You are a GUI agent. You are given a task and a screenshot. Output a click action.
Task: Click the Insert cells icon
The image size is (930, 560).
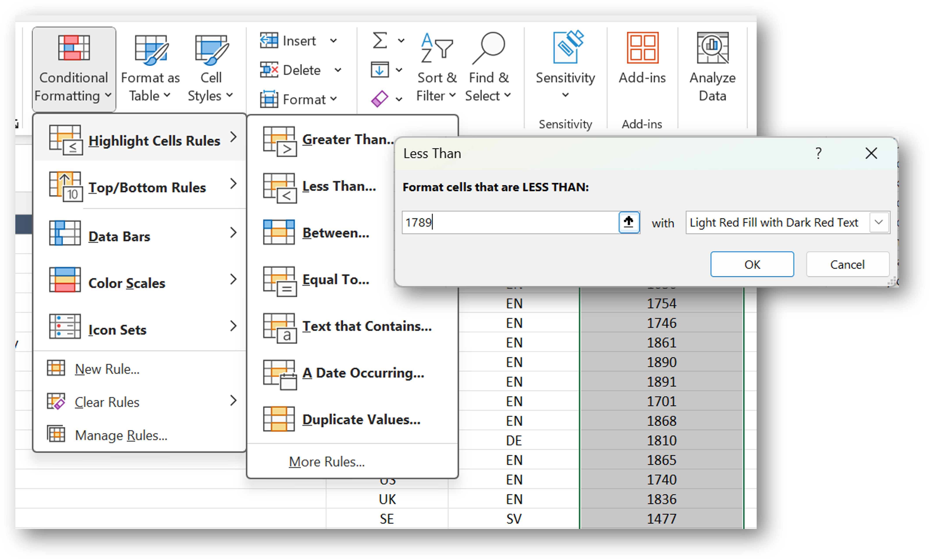[269, 40]
